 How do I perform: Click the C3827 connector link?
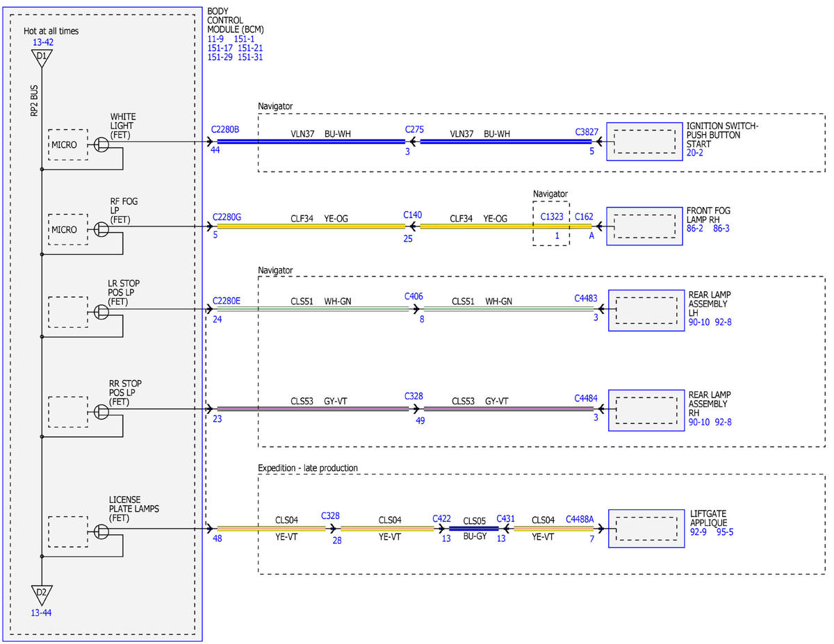(x=587, y=131)
